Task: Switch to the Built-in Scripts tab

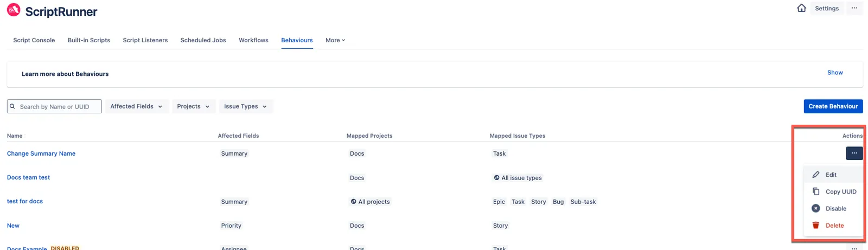Action: pos(89,40)
